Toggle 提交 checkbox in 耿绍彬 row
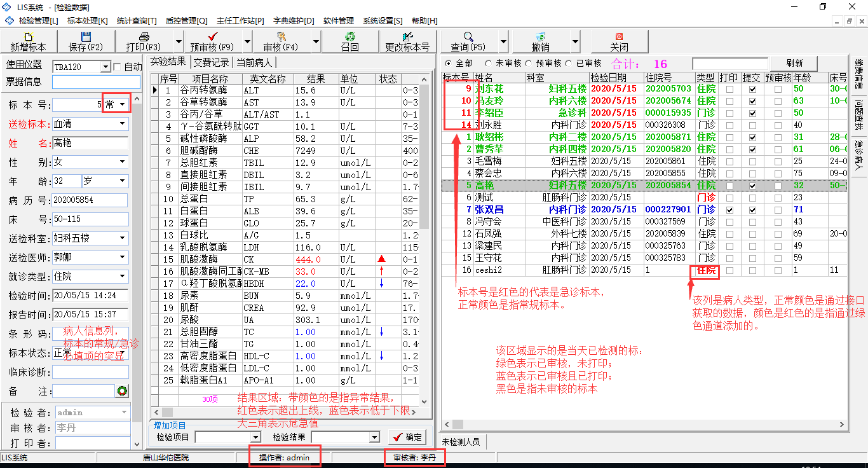 pyautogui.click(x=753, y=137)
